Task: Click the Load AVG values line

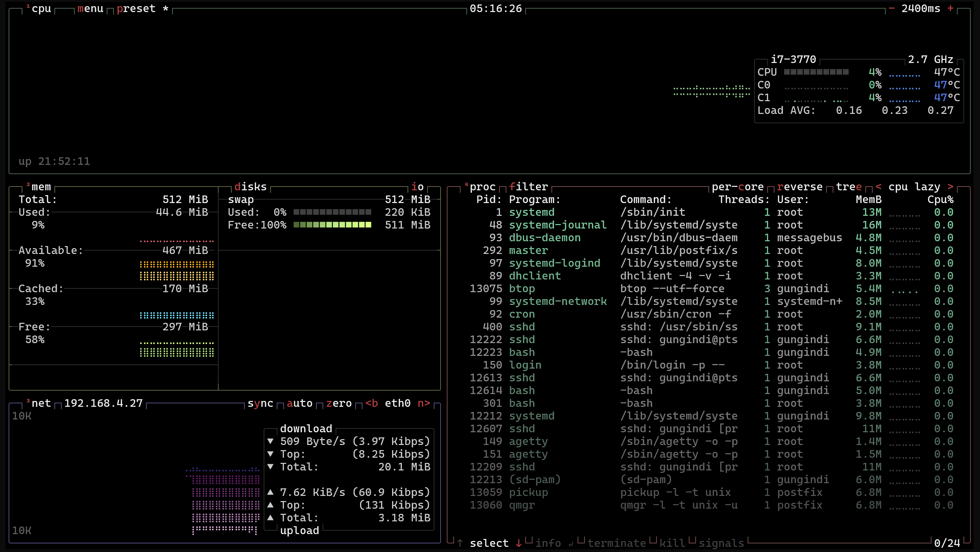Action: (855, 110)
